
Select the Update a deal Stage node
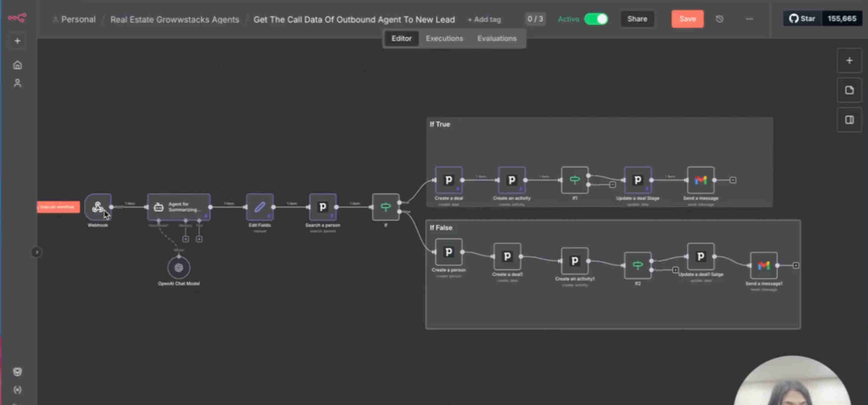click(x=637, y=180)
